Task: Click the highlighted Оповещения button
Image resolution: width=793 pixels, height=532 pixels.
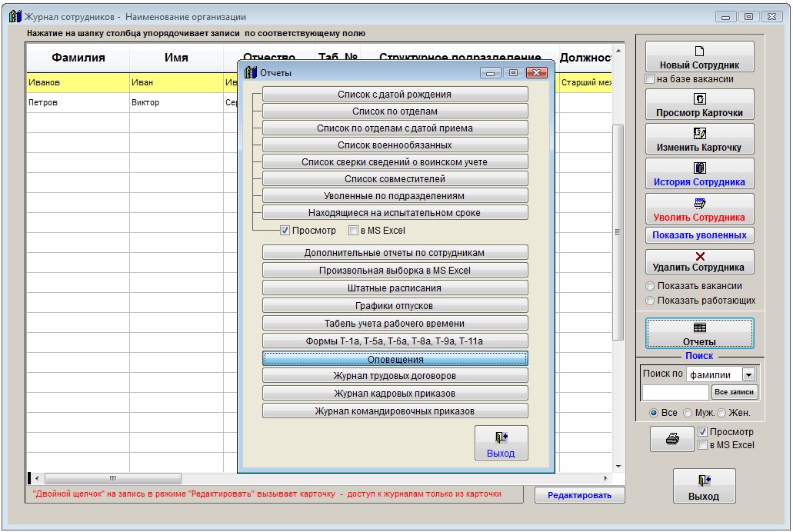Action: pos(395,359)
